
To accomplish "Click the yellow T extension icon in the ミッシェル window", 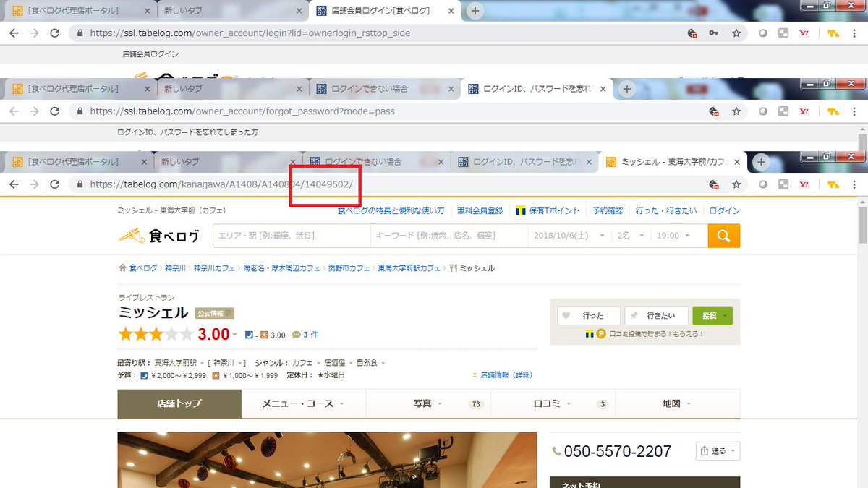I will pos(832,184).
